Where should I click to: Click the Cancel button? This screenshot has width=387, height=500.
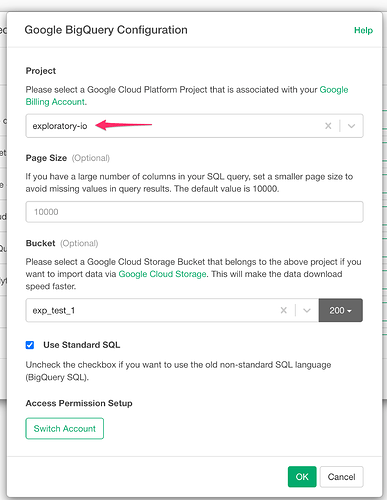[x=341, y=477]
